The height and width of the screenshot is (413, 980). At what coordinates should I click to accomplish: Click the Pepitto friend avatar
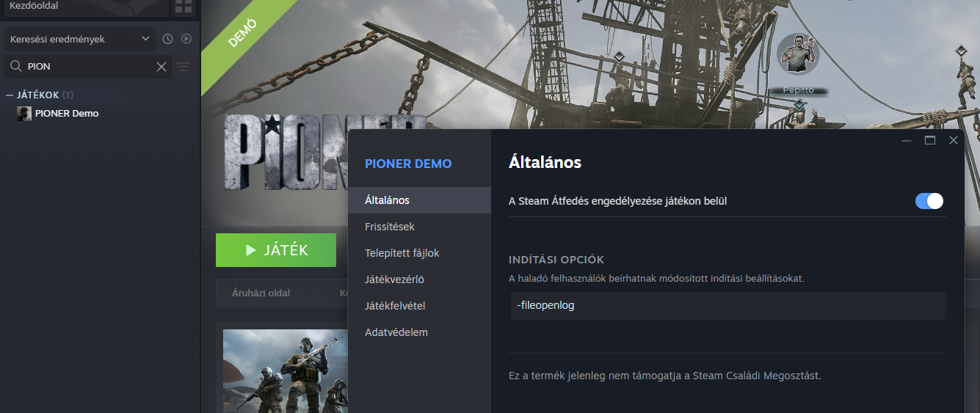[797, 54]
